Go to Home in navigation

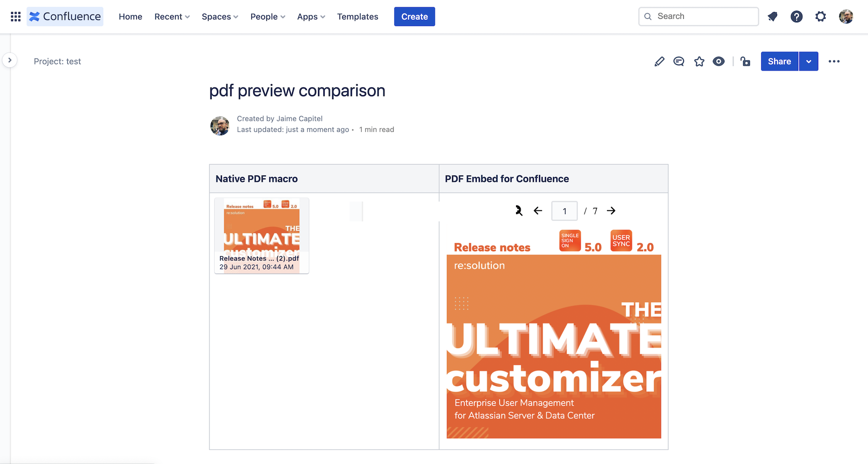click(x=131, y=16)
